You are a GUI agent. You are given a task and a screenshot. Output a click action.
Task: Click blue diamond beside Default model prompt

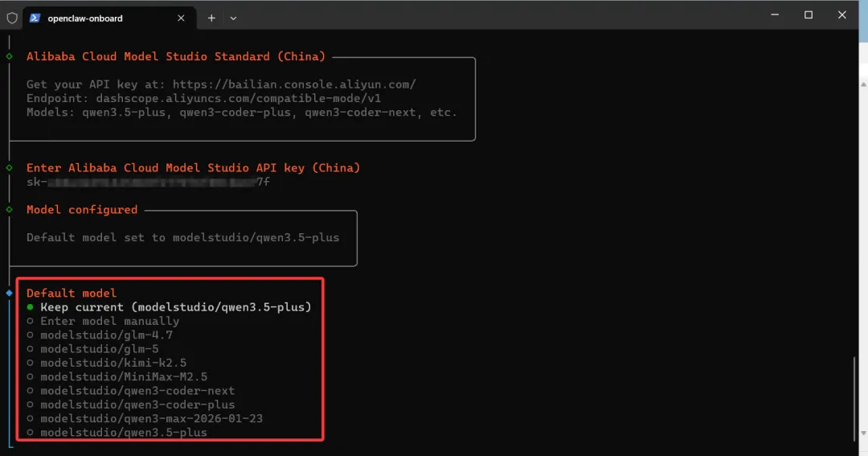(x=10, y=293)
